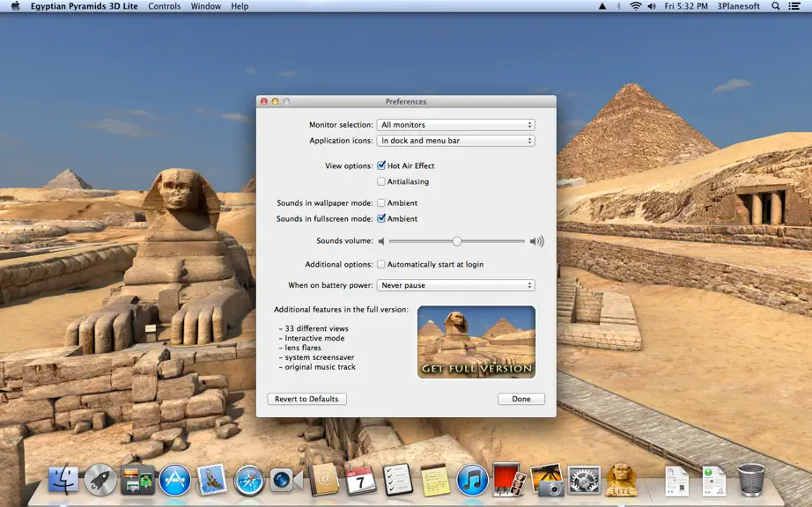Open the Help menu

240,6
